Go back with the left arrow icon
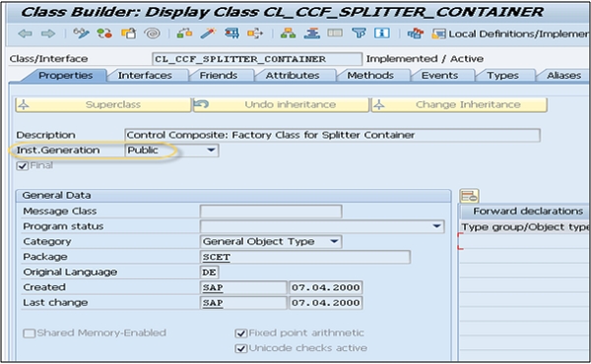591x364 pixels. [25, 33]
